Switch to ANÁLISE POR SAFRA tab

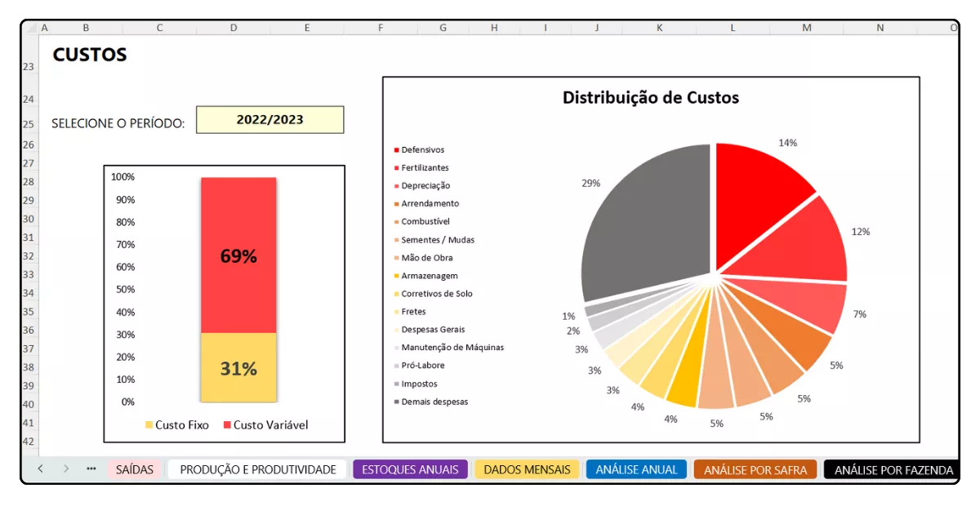[x=755, y=469]
